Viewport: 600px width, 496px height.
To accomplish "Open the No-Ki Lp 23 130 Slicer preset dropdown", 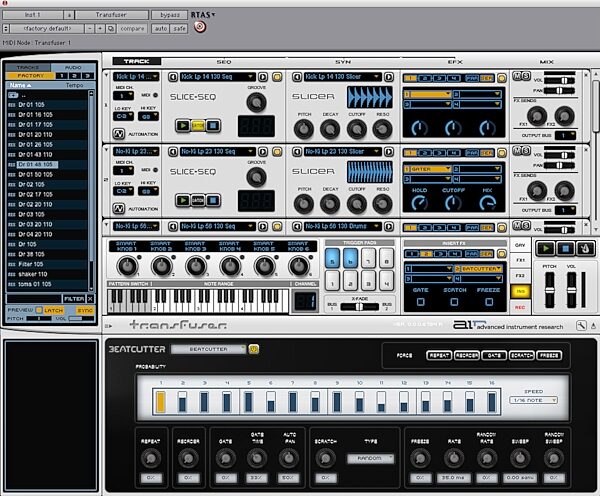I will click(343, 152).
